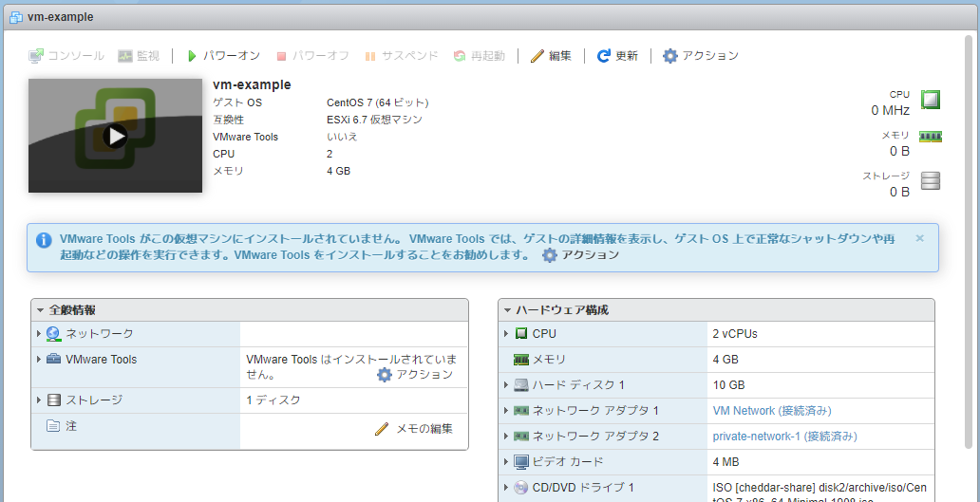The image size is (980, 502).
Task: Collapse the ハードウェア構成 panel
Action: (508, 309)
